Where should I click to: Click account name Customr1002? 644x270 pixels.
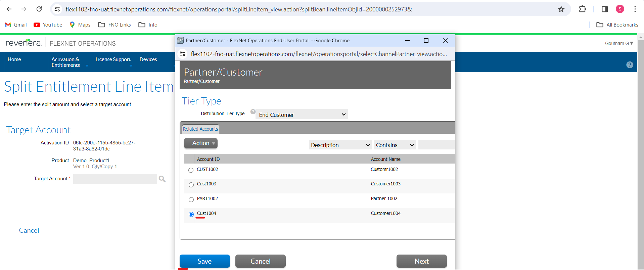384,169
